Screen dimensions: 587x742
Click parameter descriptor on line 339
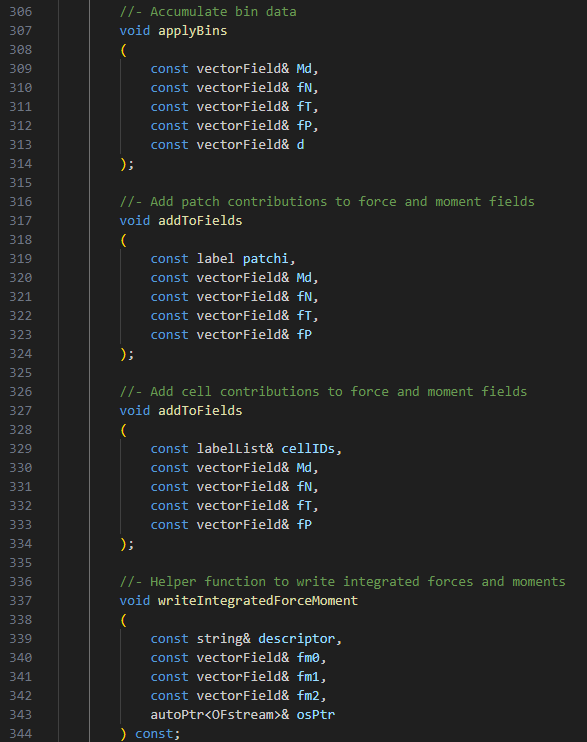tap(296, 639)
